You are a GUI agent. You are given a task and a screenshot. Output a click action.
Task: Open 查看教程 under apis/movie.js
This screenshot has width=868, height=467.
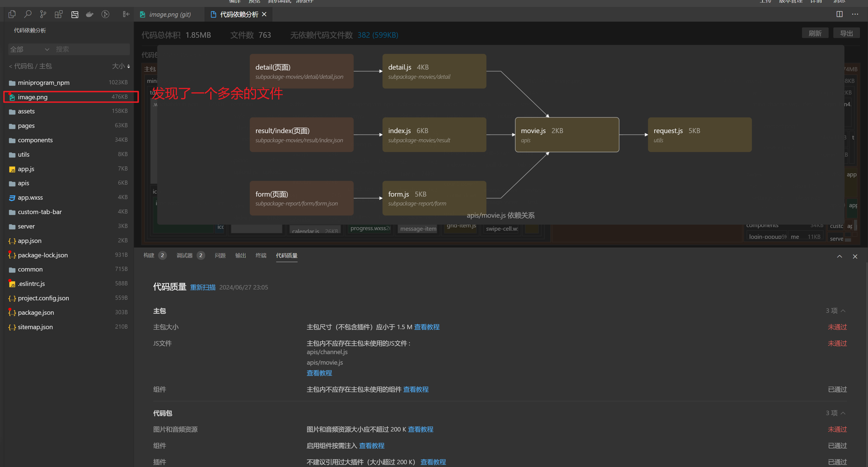click(x=319, y=373)
